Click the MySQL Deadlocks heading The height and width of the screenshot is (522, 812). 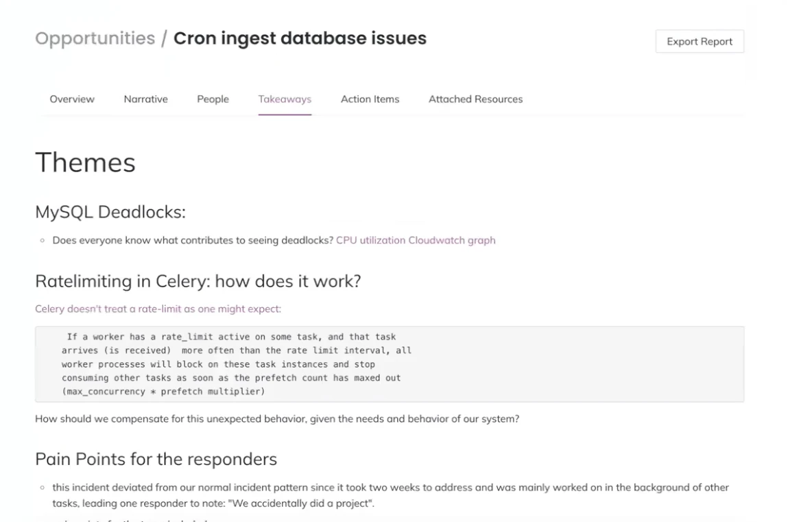tap(110, 212)
